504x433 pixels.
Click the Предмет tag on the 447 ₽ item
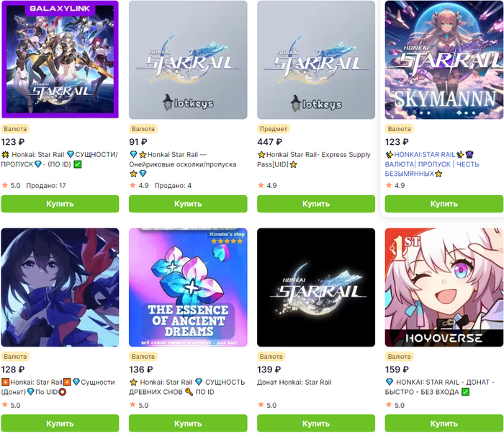(273, 129)
